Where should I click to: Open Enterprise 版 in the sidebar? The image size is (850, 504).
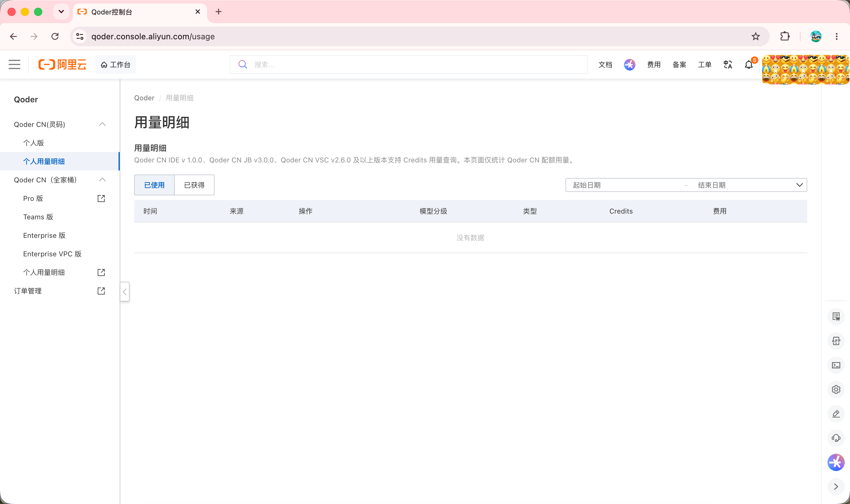click(x=44, y=235)
